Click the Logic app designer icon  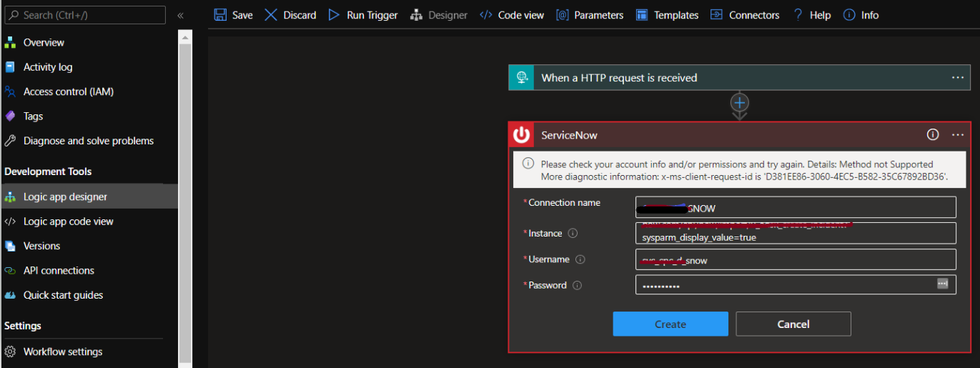point(10,197)
